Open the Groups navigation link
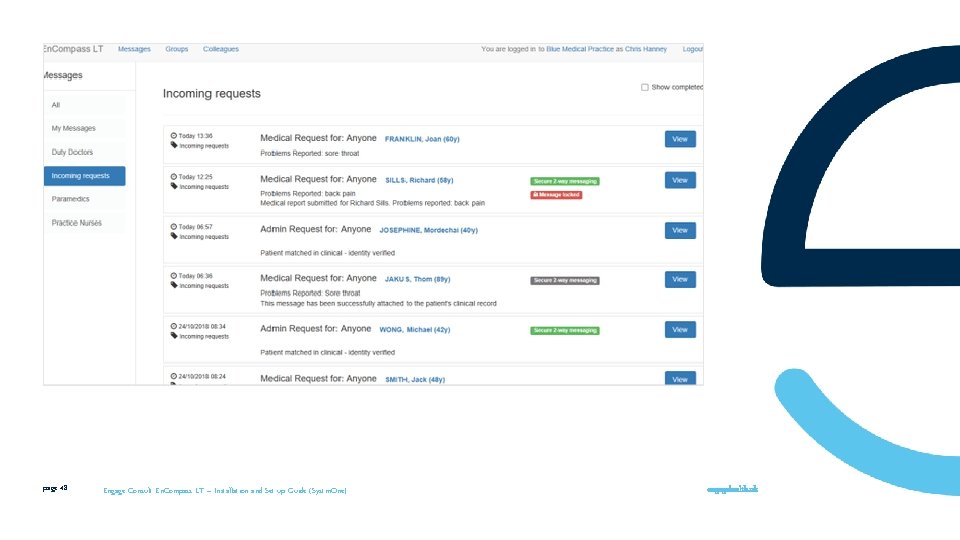 pyautogui.click(x=176, y=49)
